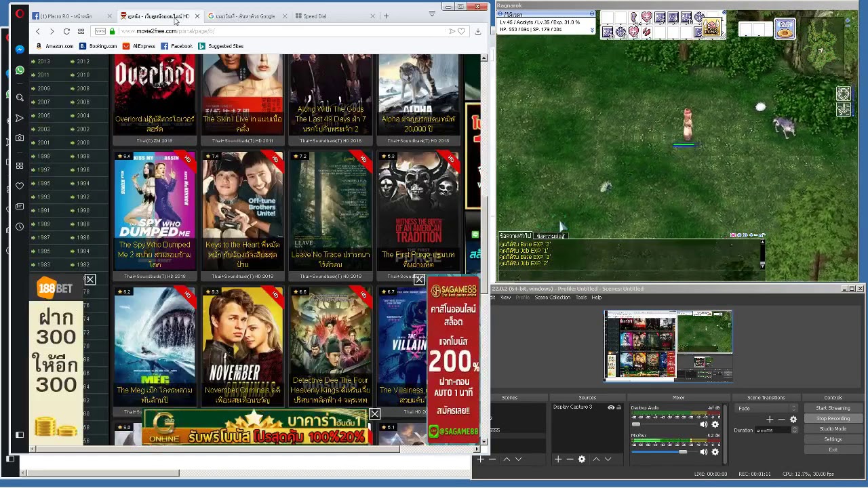Viewport: 868px width, 488px height.
Task: Add page to bookmarks heart icon
Action: pos(461,31)
